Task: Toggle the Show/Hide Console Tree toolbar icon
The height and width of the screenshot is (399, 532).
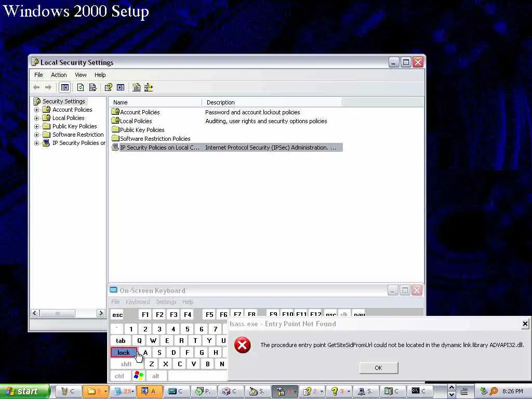Action: click(64, 87)
